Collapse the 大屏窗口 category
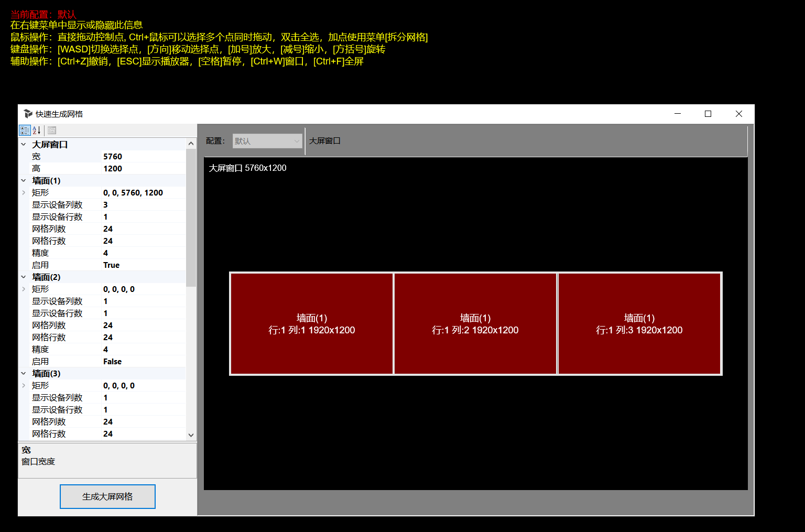The image size is (805, 532). pos(24,144)
